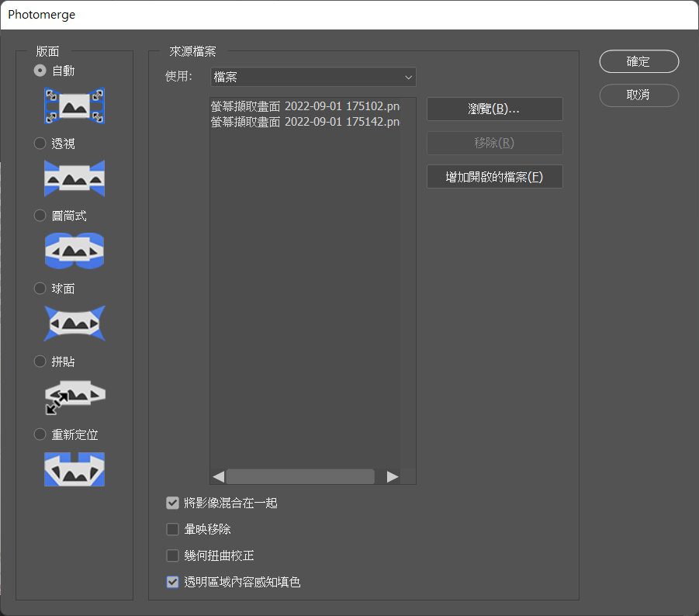Click the 增加開啟的檔案(F) button

[494, 177]
